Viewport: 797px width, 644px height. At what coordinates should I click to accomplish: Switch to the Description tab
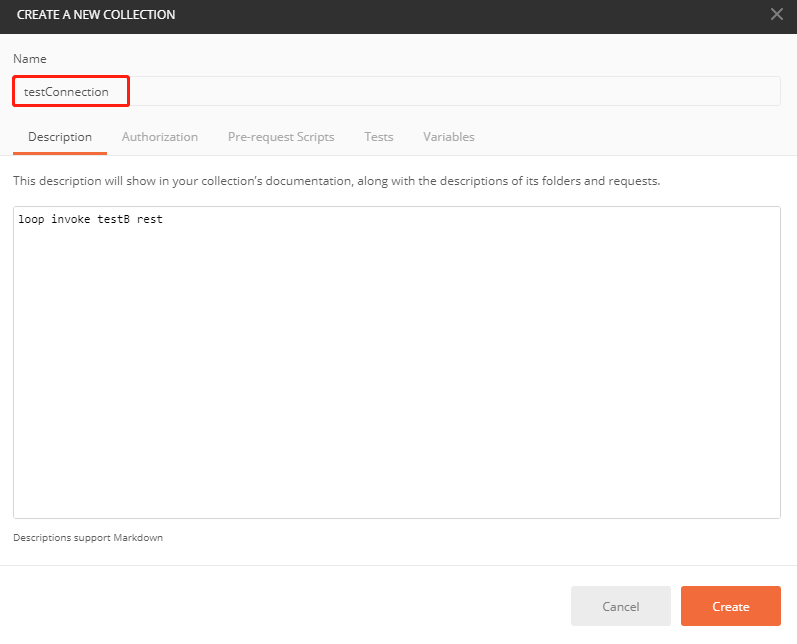coord(60,137)
